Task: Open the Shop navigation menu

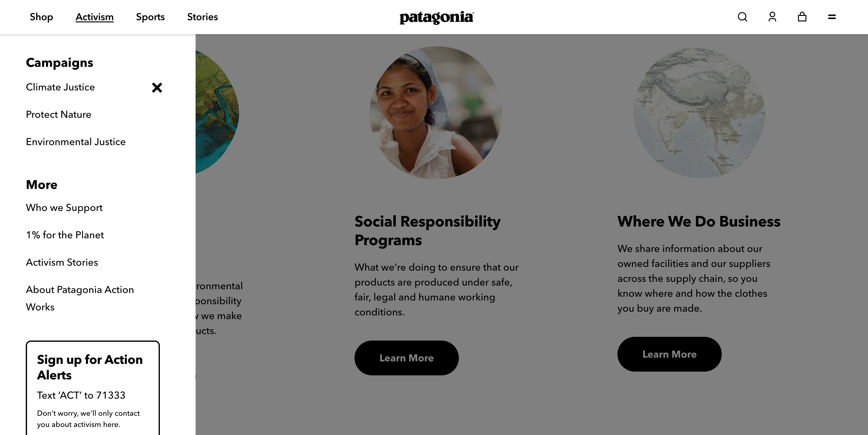Action: pyautogui.click(x=41, y=17)
